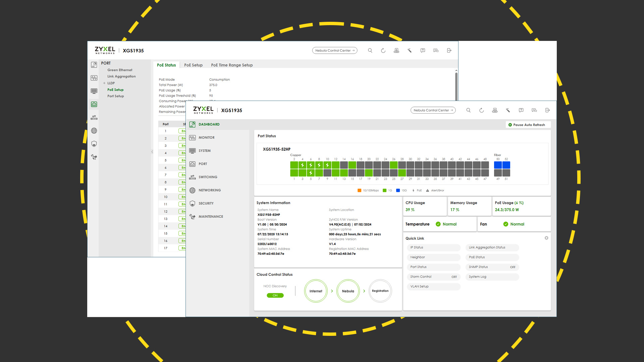Open SWITCHING menu item
The width and height of the screenshot is (644, 362).
coord(208,177)
